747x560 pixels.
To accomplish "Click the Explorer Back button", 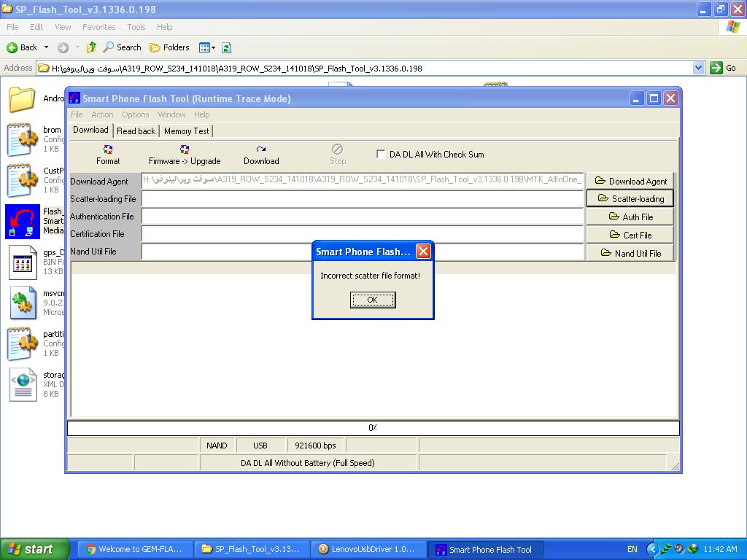I will (x=22, y=47).
